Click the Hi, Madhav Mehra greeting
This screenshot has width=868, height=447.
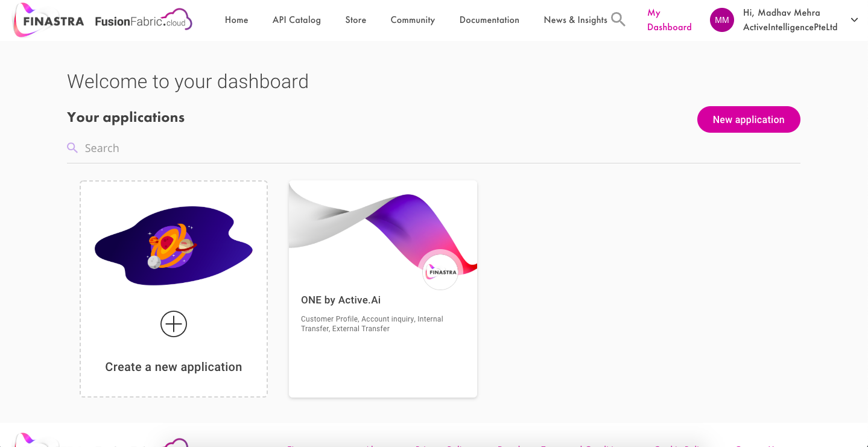pyautogui.click(x=781, y=13)
